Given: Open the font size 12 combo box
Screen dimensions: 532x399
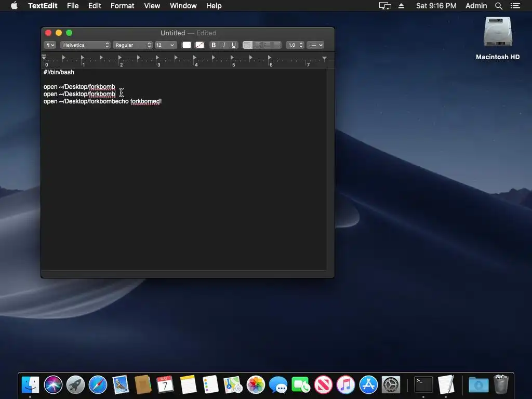Looking at the screenshot, I should (165, 45).
